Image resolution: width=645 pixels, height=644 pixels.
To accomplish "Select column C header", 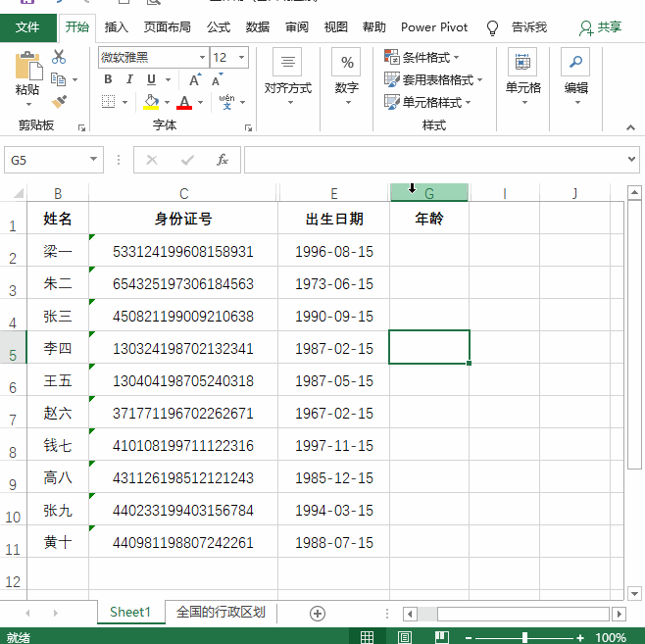I will pos(184,193).
